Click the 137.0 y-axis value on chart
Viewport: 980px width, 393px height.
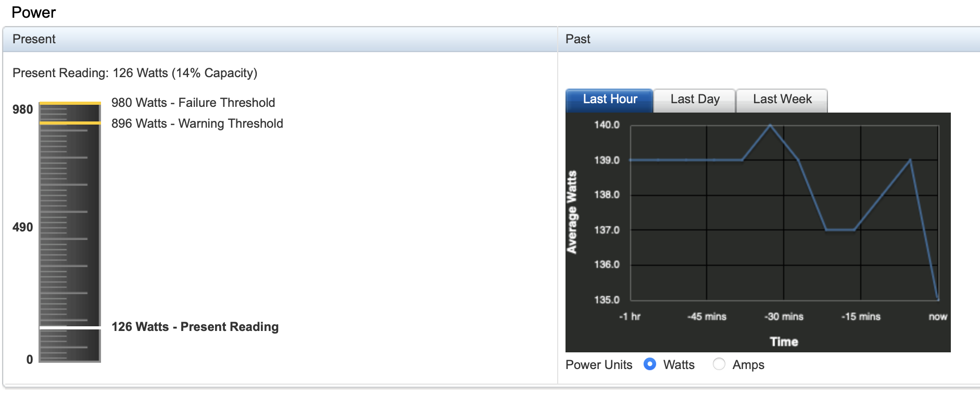[x=607, y=230]
